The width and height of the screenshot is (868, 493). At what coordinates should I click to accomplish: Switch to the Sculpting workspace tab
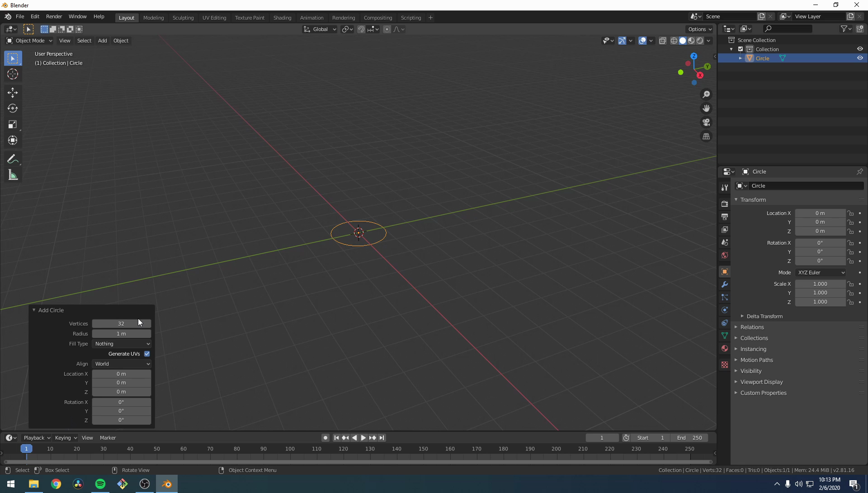(183, 18)
